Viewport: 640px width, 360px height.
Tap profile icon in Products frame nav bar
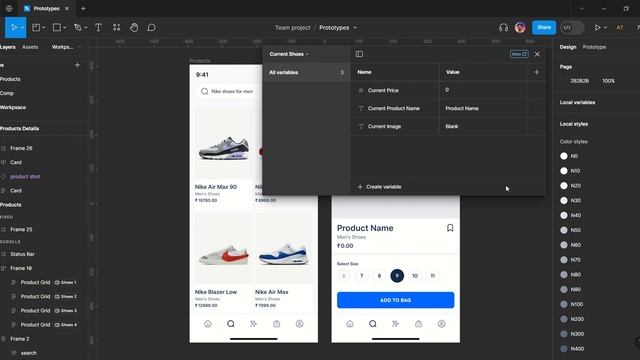pyautogui.click(x=300, y=324)
